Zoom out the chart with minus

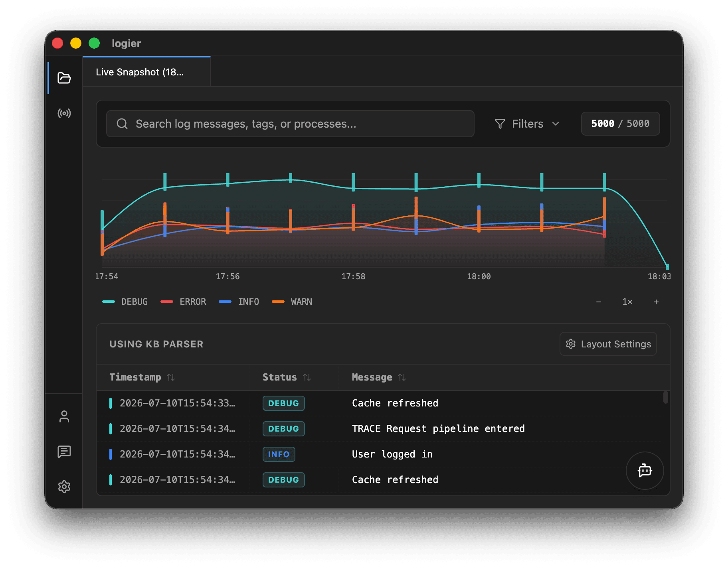tap(599, 302)
